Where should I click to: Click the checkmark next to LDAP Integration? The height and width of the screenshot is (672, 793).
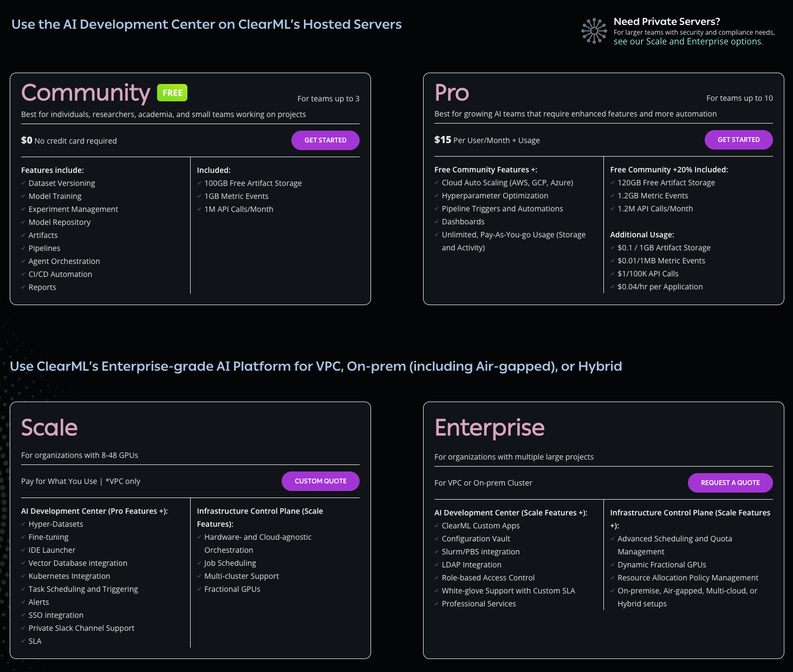coord(437,565)
